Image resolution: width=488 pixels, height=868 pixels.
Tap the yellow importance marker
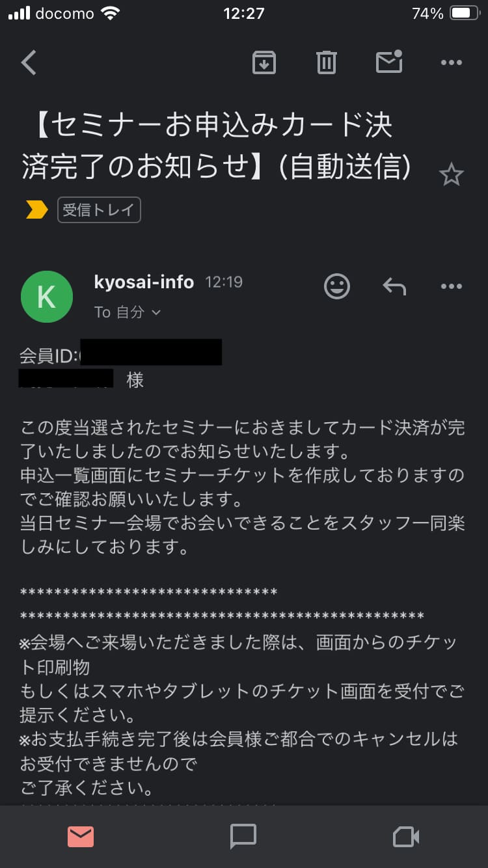36,210
